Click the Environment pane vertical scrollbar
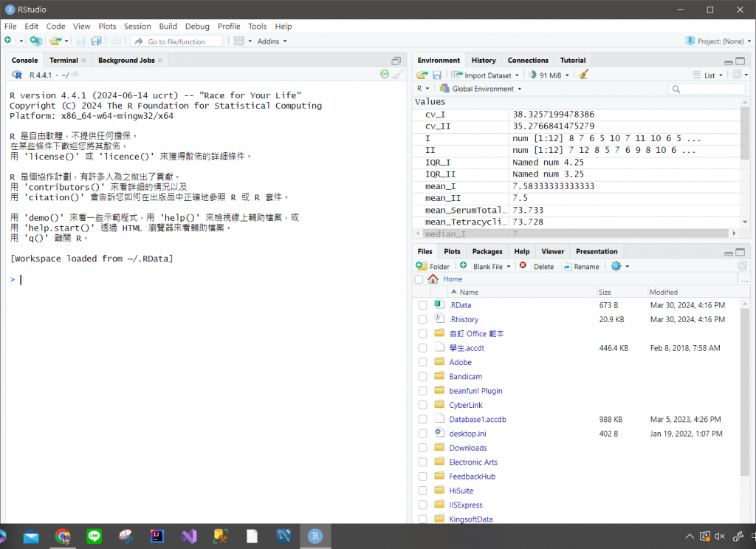 (745, 133)
